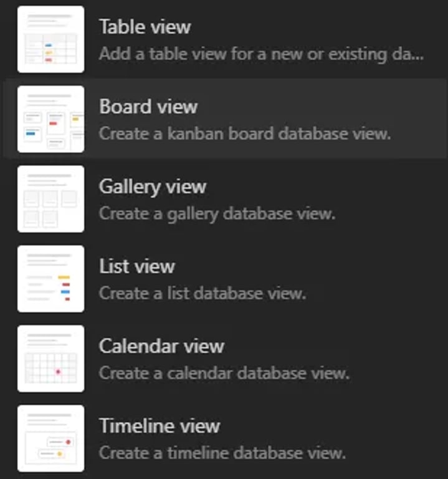Pick the Gallery view title

coord(153,186)
